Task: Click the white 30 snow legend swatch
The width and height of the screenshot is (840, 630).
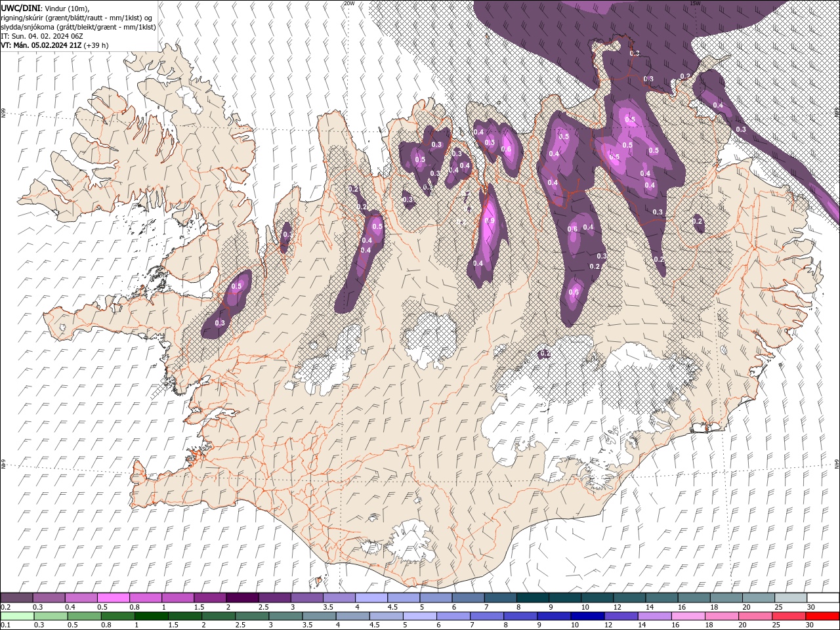Action: [822, 598]
